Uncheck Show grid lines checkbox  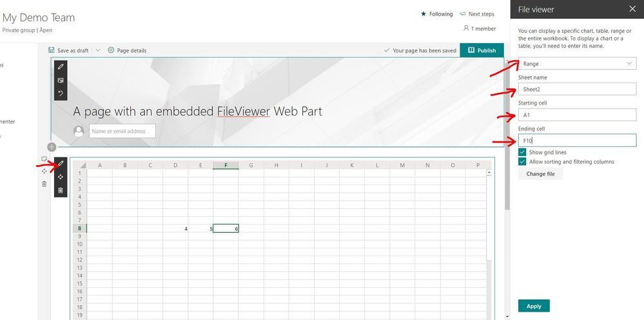coord(522,152)
